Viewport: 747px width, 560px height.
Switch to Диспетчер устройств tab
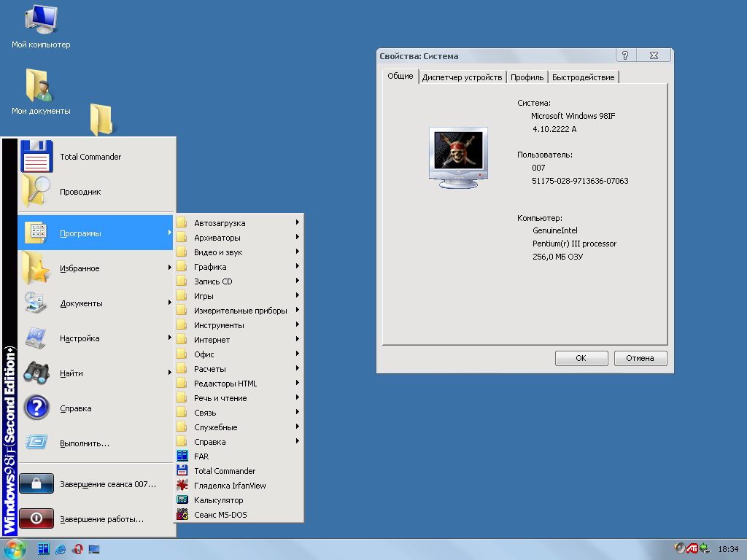point(462,77)
